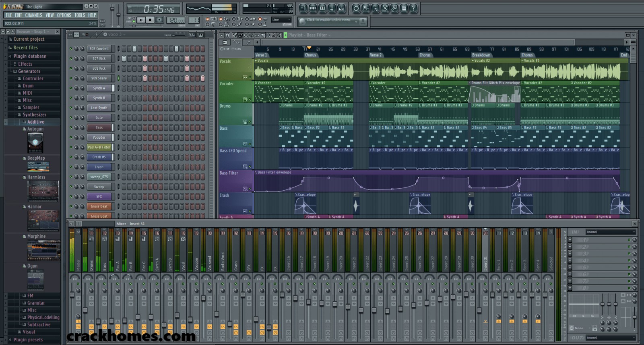
Task: Open the Line snap dropdown
Action: pyautogui.click(x=281, y=19)
